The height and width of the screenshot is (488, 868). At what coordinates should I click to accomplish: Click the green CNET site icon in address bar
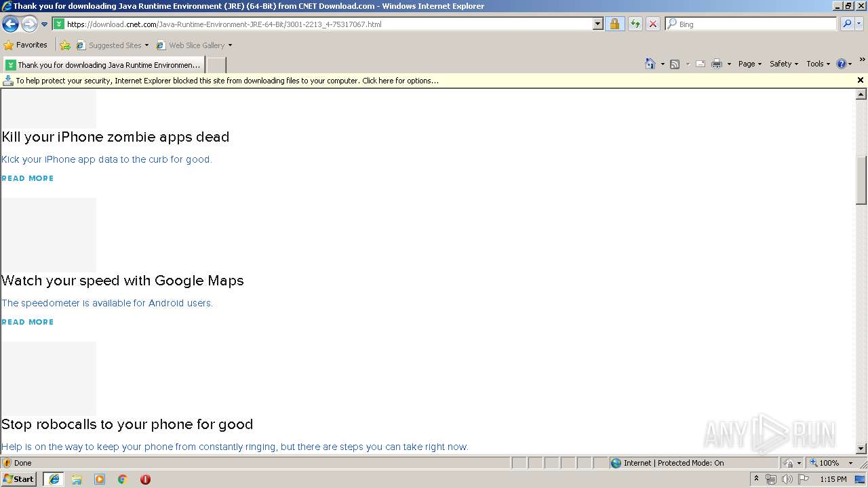pyautogui.click(x=59, y=24)
